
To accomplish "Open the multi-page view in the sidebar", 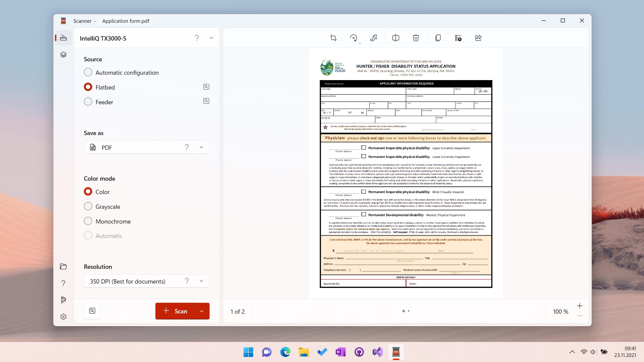I will point(63,55).
